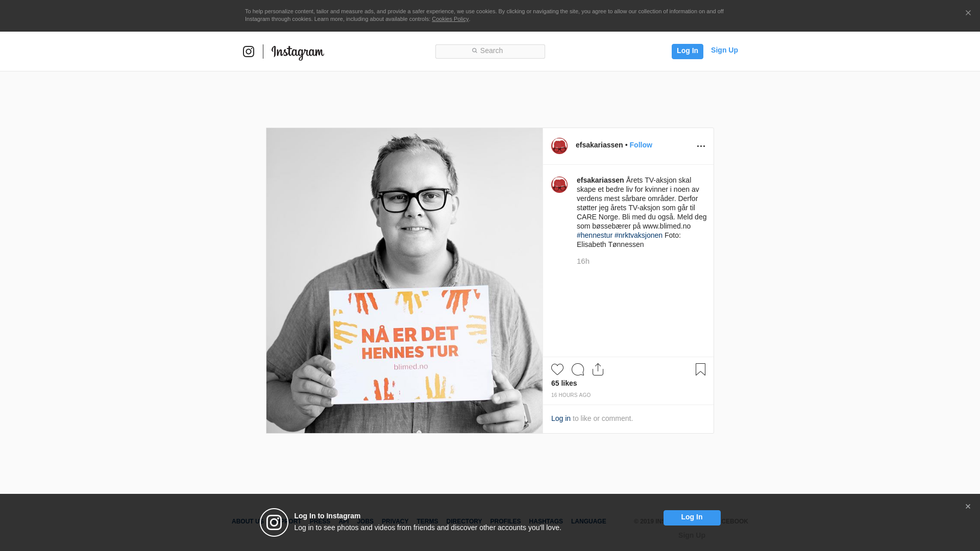Open the Cookies Policy link

[x=450, y=19]
